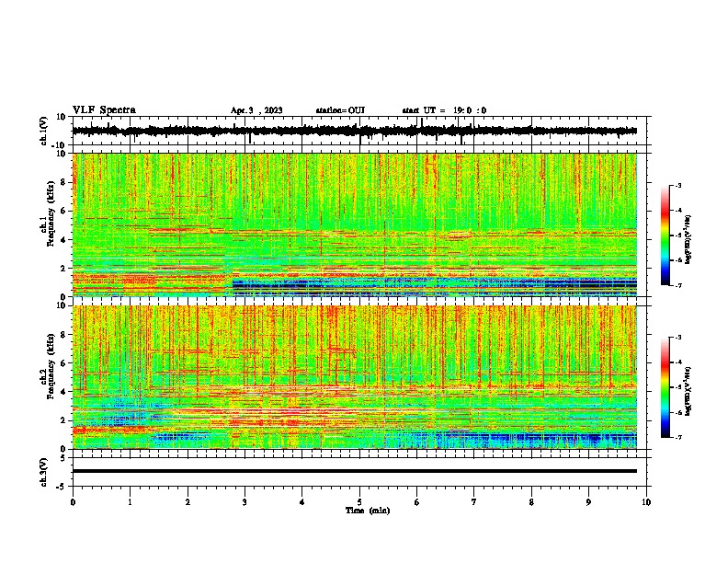
Task: Click the "VLF Spectra" title text
Action: pyautogui.click(x=104, y=110)
